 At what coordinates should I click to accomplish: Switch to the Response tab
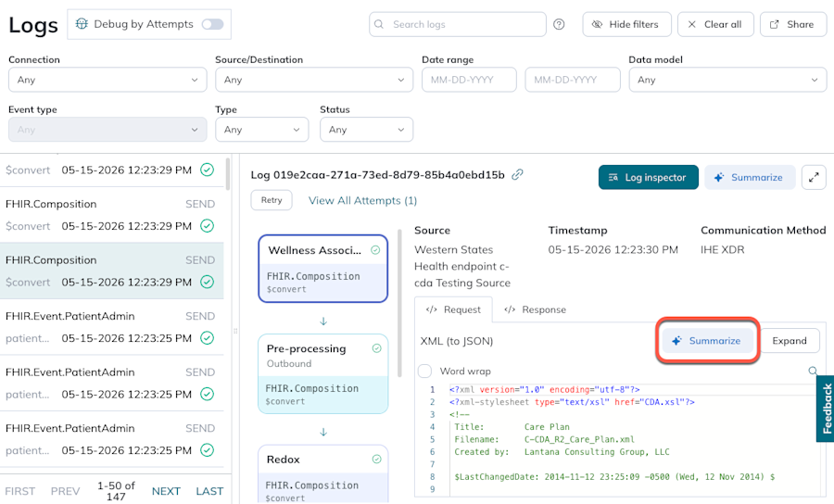[535, 310]
